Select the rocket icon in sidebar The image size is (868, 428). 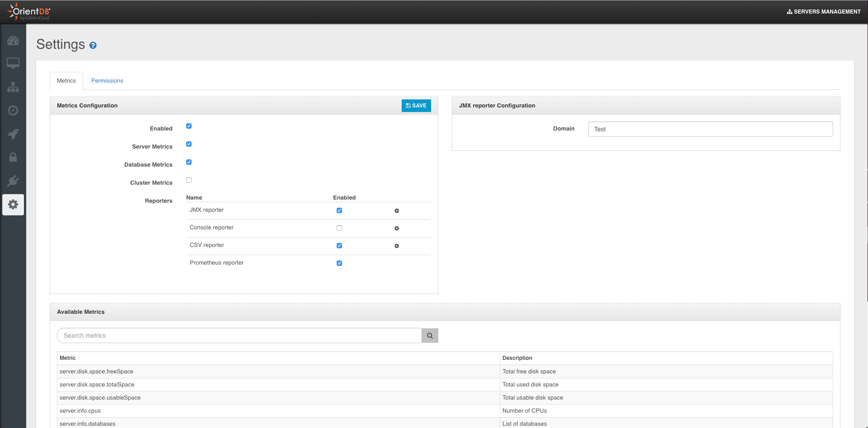13,134
